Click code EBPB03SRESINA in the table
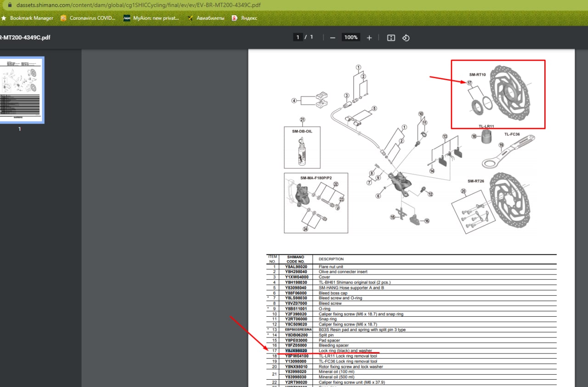The height and width of the screenshot is (387, 588). [x=298, y=330]
